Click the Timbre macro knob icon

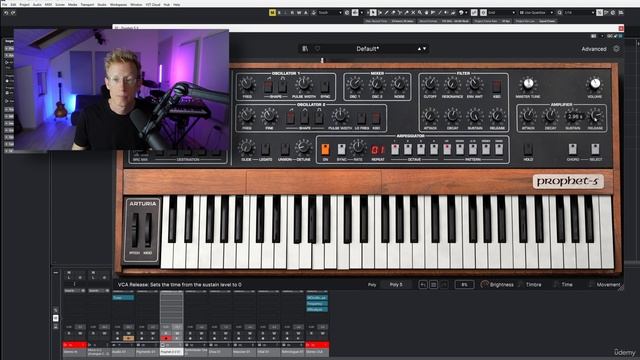click(521, 284)
